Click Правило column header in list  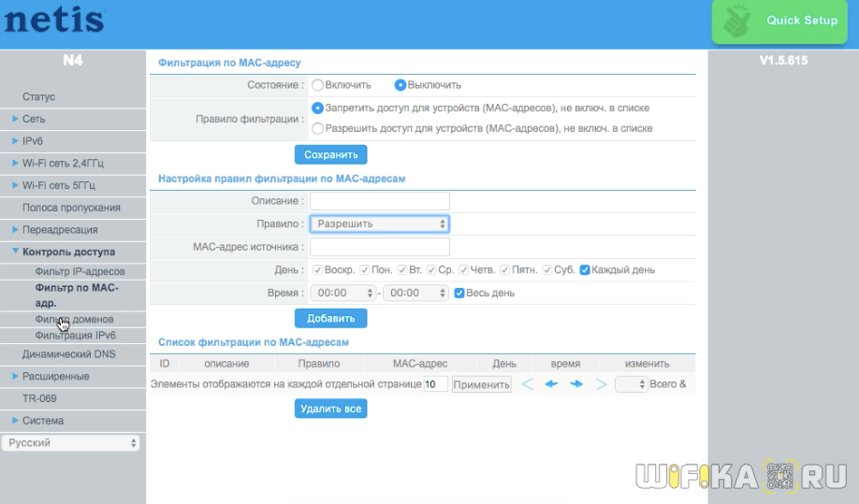[x=319, y=364]
